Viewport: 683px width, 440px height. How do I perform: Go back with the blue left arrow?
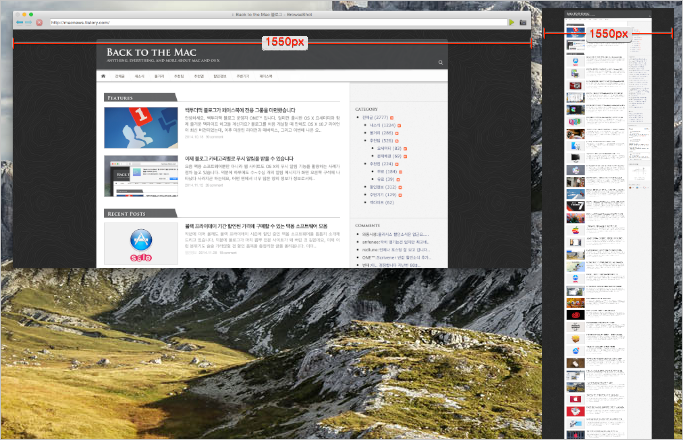click(x=20, y=22)
